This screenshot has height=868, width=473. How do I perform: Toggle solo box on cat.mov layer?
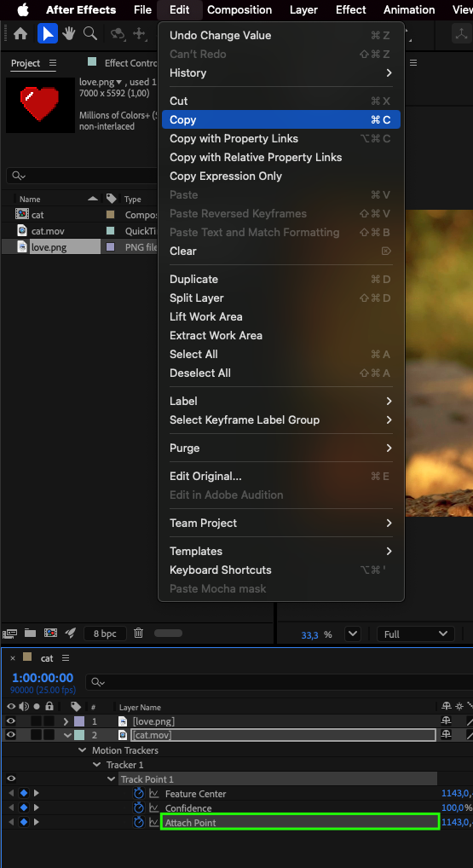pyautogui.click(x=36, y=735)
